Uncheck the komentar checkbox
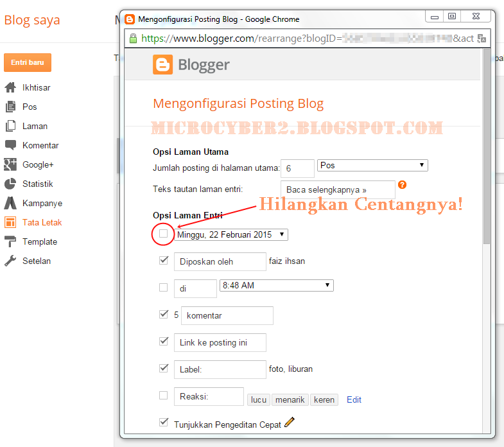Screen dimensions: 504x447 (x=164, y=314)
